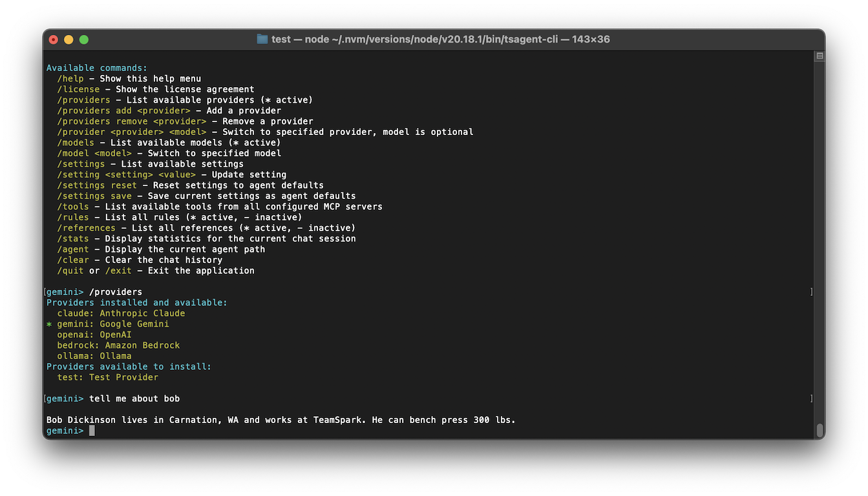Image resolution: width=868 pixels, height=496 pixels.
Task: Click '/providers add <provider>' command text
Action: 123,110
